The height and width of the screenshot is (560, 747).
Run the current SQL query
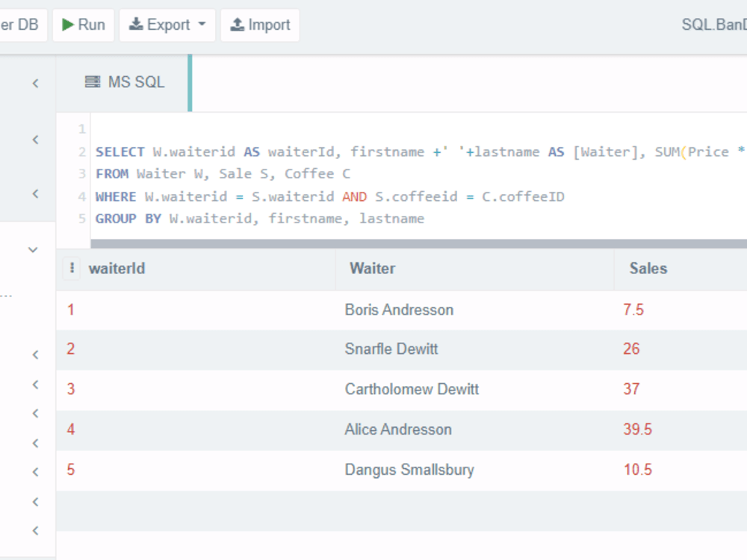pyautogui.click(x=83, y=24)
